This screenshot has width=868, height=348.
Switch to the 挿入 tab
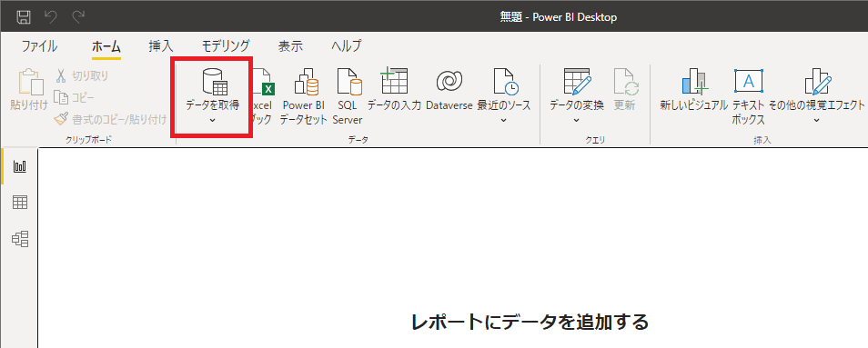pos(161,45)
